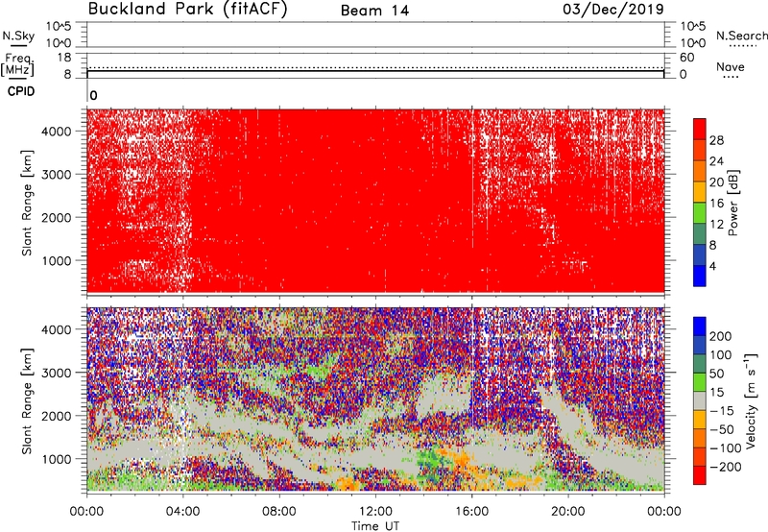The width and height of the screenshot is (768, 532).
Task: Click the '08:00' time axis label
Action: (279, 512)
